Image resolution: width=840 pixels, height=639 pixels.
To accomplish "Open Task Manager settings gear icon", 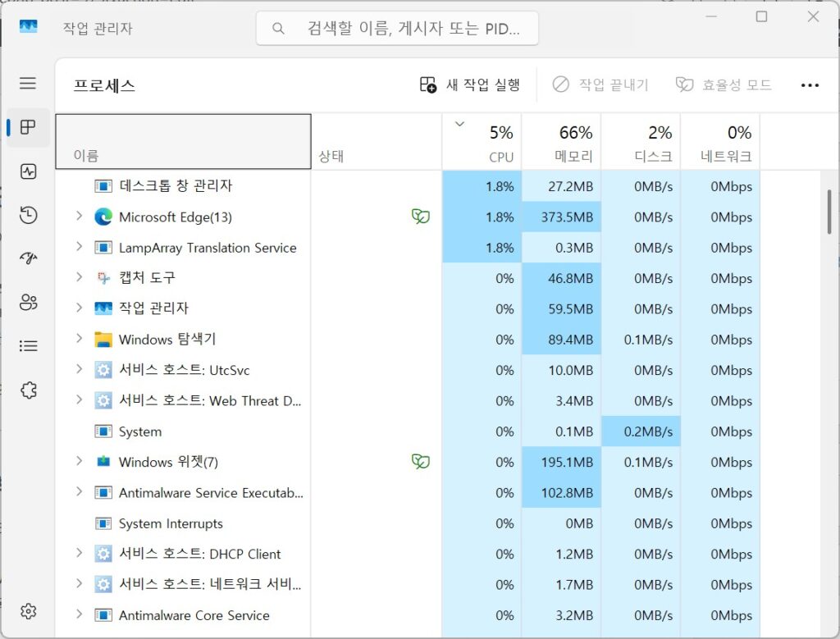I will coord(28,610).
